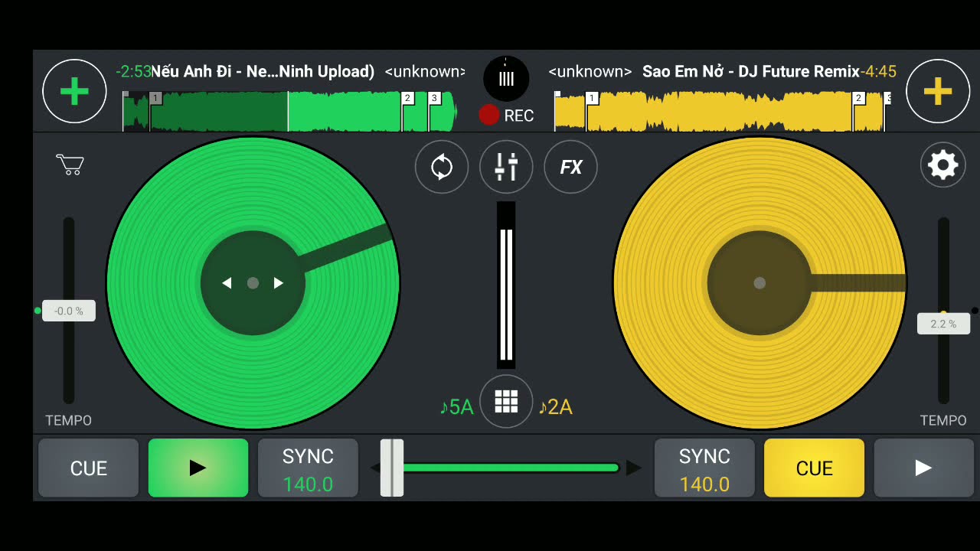Add a track to the yellow right deck
Viewport: 980px width, 551px height.
(938, 91)
